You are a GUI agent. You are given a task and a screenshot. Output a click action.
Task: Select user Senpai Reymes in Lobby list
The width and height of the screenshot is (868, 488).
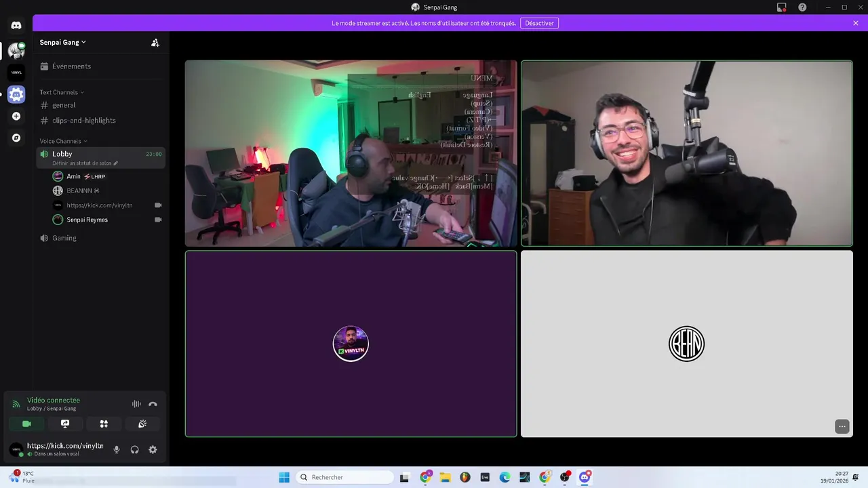pos(107,220)
